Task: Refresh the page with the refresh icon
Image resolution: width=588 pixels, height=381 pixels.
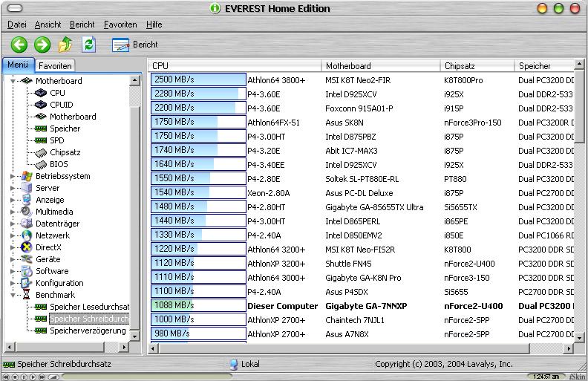Action: pos(89,45)
